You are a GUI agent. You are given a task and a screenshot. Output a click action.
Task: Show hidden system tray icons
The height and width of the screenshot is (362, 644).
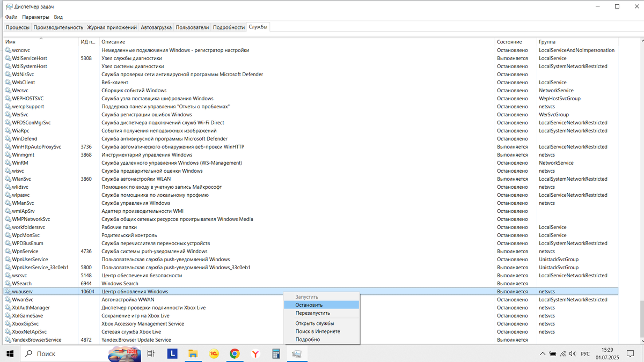542,354
